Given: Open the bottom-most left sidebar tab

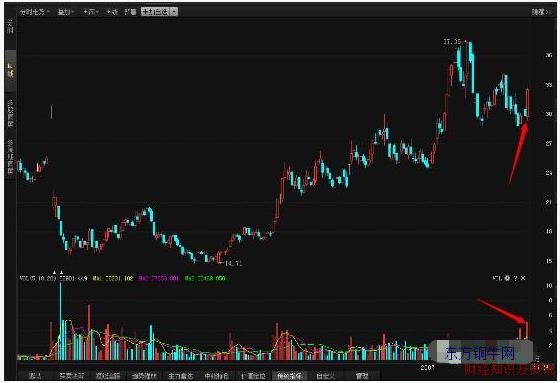Looking at the screenshot, I should [10, 156].
